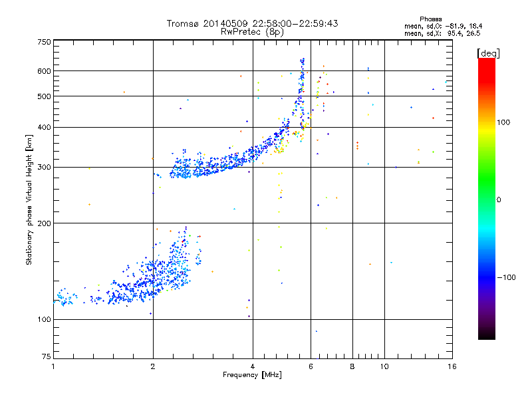Click the "mean, sd,O: -81.9, 18.4" line
Viewport: 532px width, 399px height.
[443, 26]
